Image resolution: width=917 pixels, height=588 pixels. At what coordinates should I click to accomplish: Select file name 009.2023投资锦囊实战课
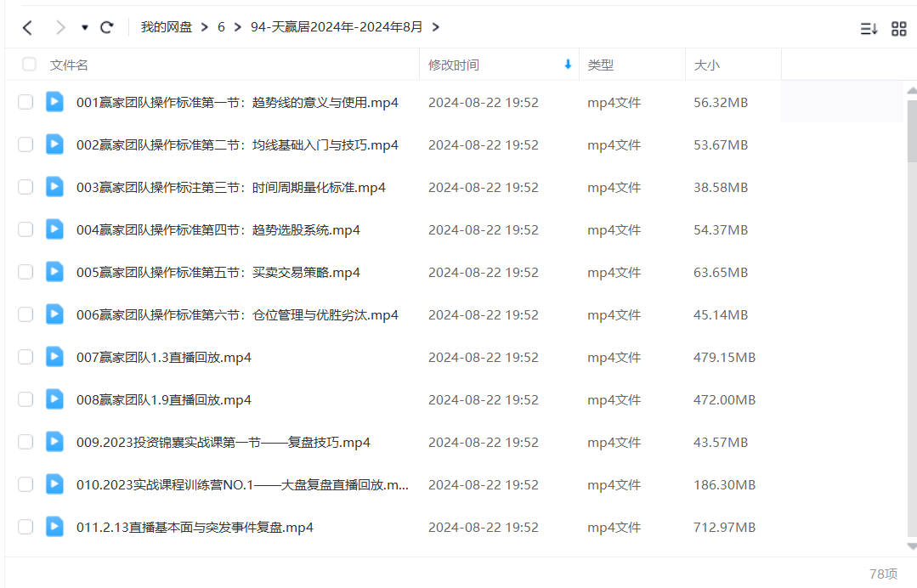[x=224, y=443]
